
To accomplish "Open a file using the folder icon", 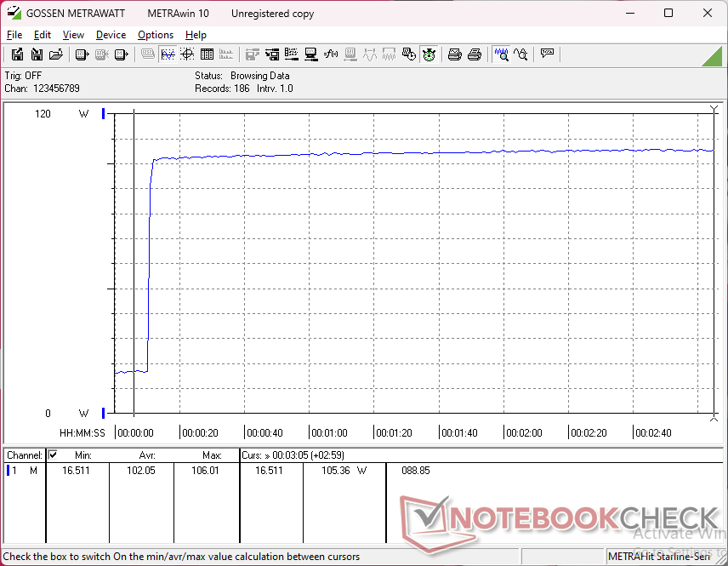I will 56,54.
